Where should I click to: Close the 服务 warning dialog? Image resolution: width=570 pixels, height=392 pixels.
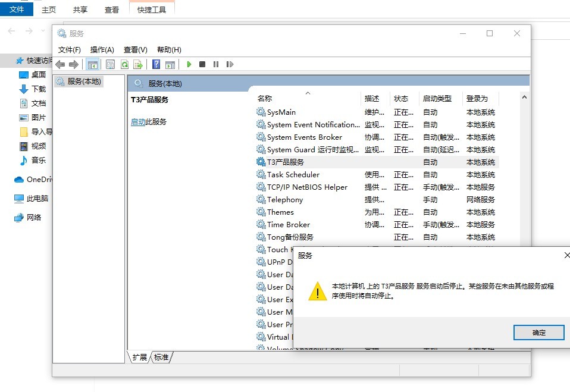[x=567, y=255]
